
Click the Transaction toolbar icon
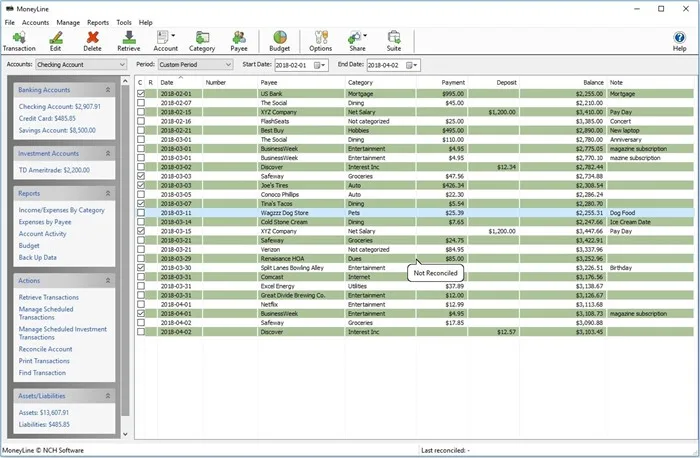point(19,41)
